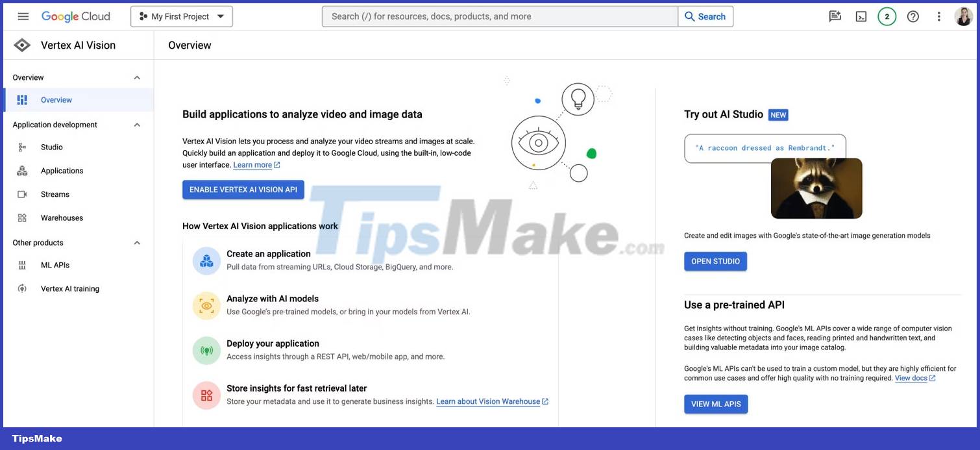Open the navigation menu hamburger icon

(x=23, y=16)
